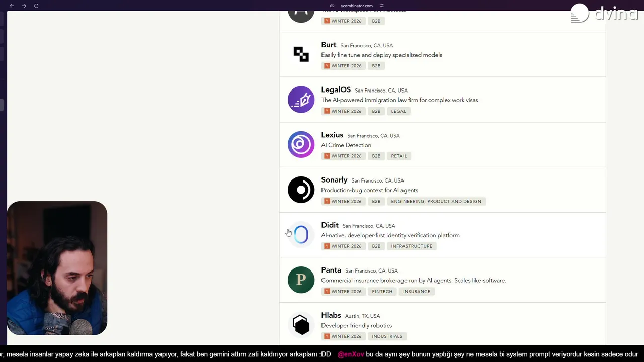Reload the page with the refresh icon
Screen dimensions: 644x362
click(36, 6)
